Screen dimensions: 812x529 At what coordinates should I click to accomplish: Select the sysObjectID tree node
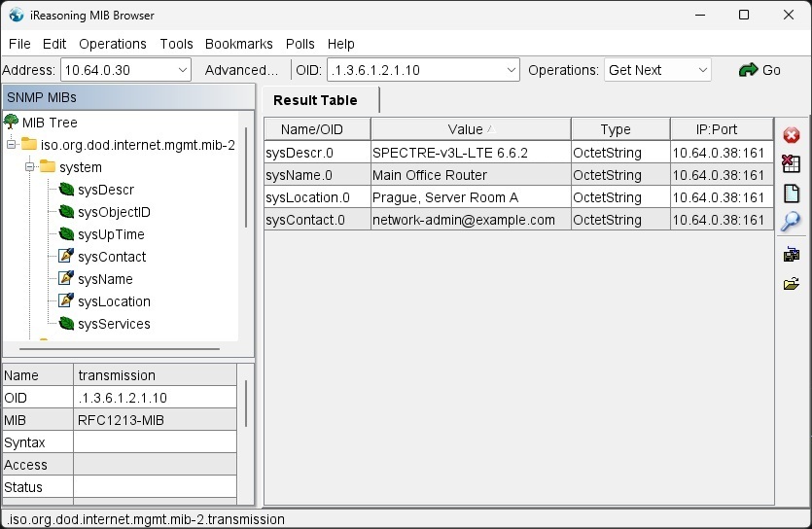coord(114,212)
